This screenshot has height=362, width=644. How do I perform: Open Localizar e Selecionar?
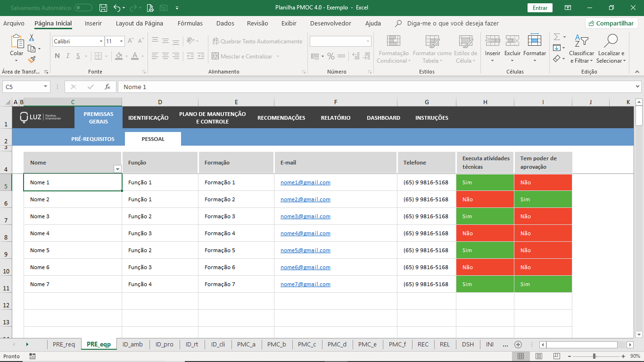(x=611, y=49)
